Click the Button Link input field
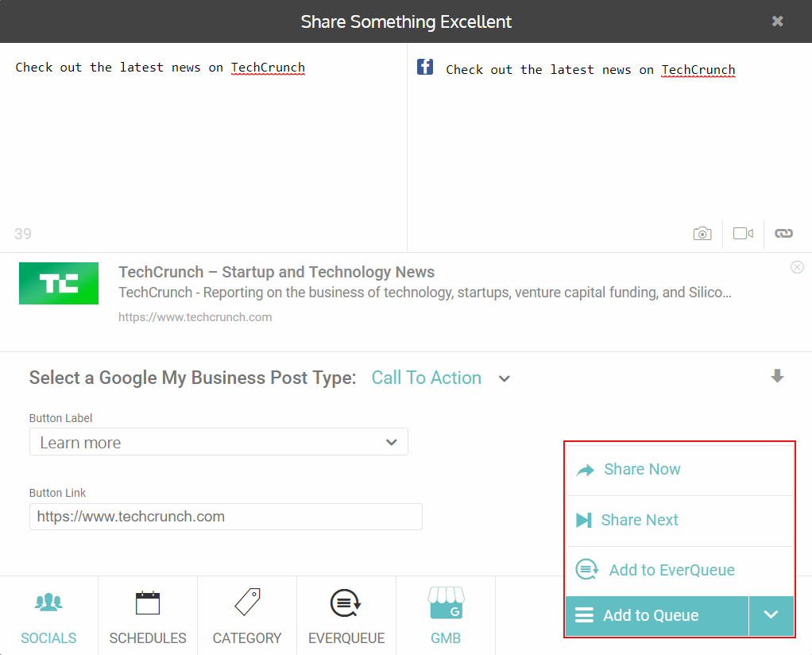The image size is (812, 655). [226, 517]
